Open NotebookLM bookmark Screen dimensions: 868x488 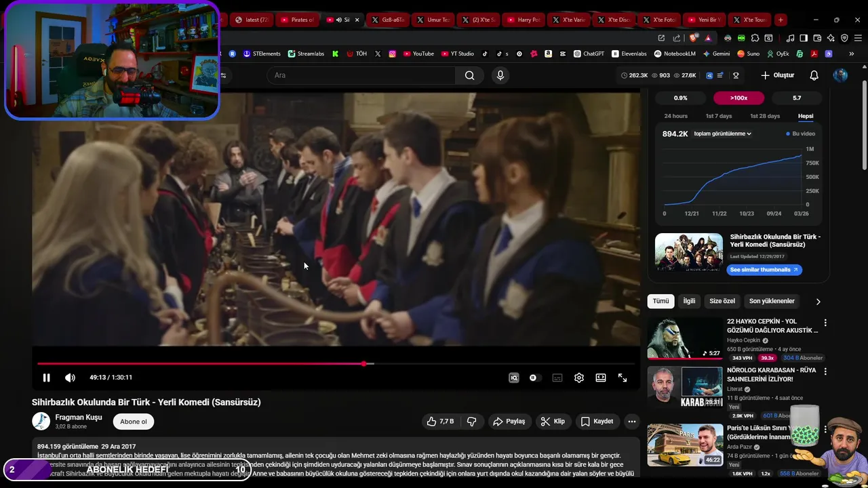[x=675, y=54]
